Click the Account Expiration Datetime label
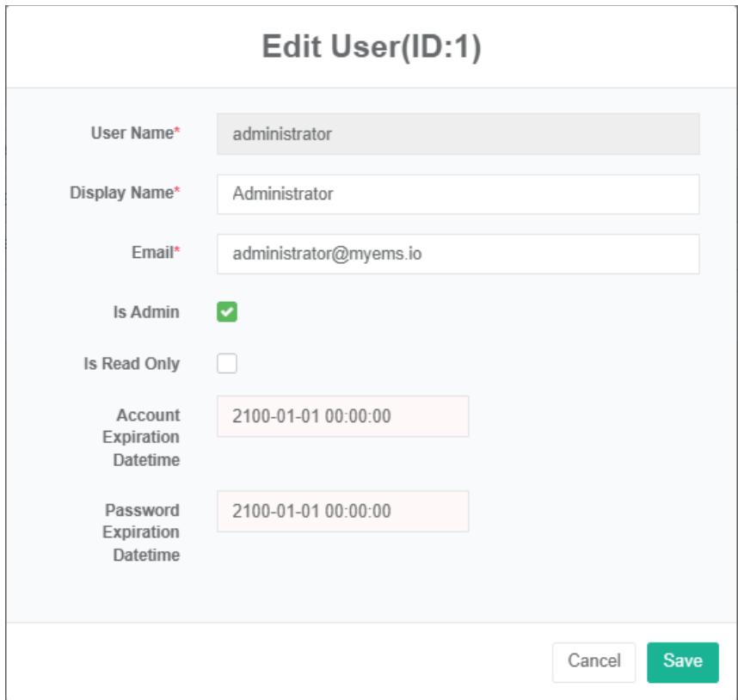This screenshot has width=738, height=700. click(x=142, y=437)
